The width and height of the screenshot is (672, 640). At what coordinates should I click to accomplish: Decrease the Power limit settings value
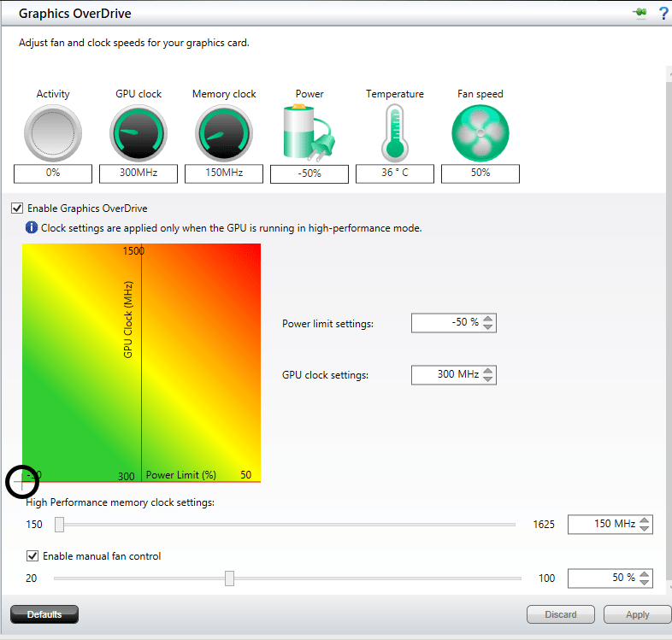click(487, 327)
